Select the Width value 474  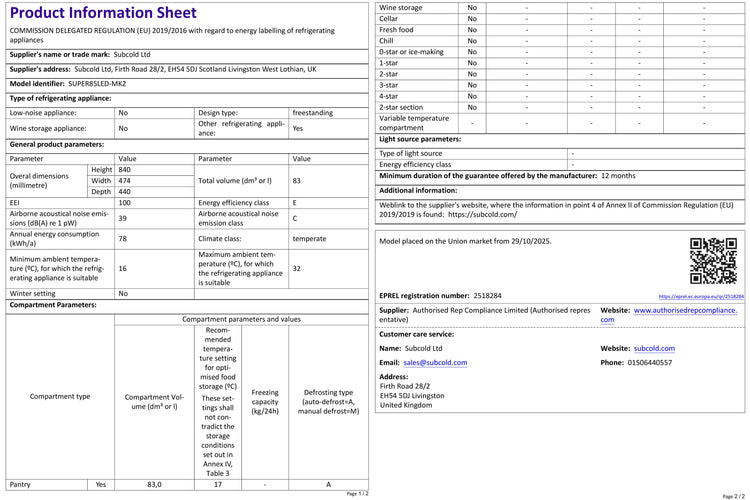tap(124, 181)
